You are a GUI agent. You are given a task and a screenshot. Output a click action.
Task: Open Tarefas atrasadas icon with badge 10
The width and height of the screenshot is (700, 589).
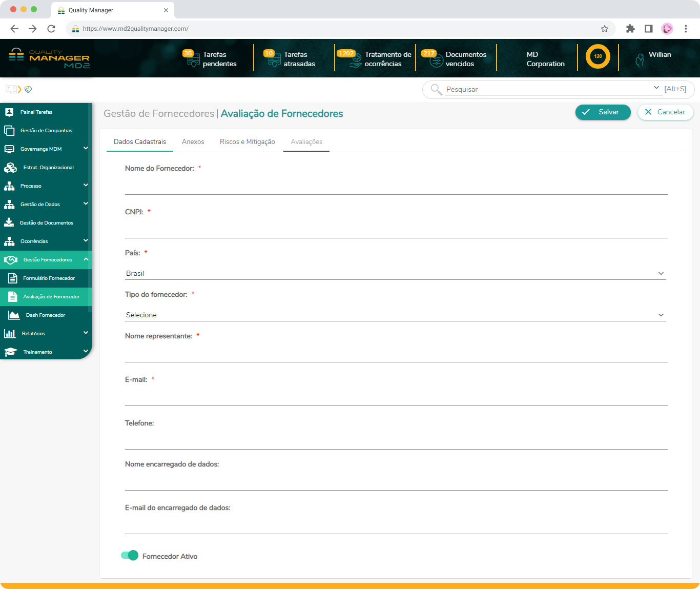coord(274,60)
